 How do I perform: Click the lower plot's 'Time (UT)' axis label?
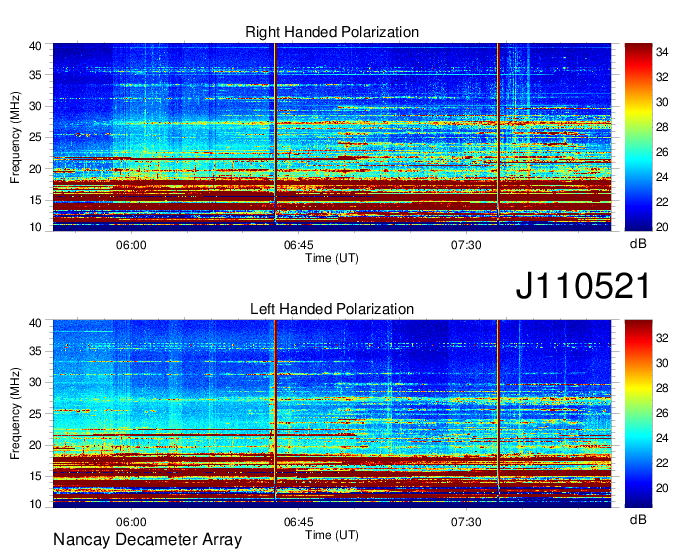point(332,535)
